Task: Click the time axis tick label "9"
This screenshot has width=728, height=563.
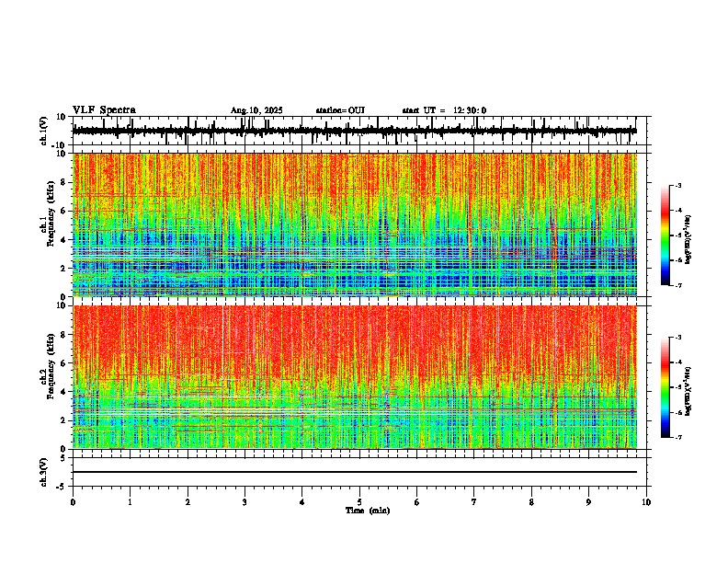Action: click(588, 502)
